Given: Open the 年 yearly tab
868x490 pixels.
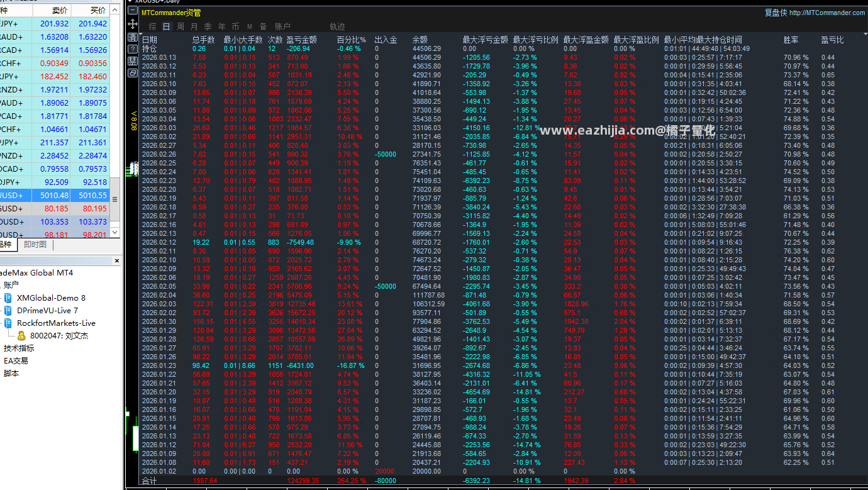Looking at the screenshot, I should pyautogui.click(x=221, y=26).
